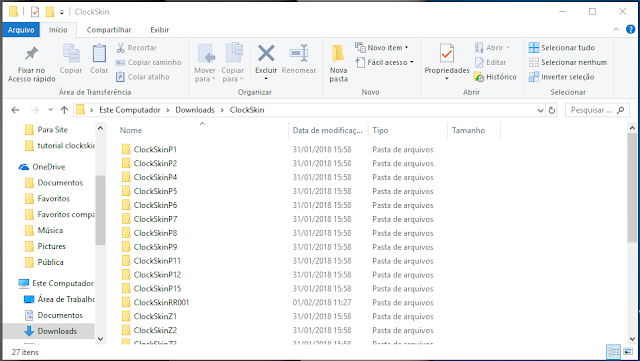Screen dimensions: 640x361
Task: Open the recent locations dropdown arrow
Action: click(x=50, y=110)
